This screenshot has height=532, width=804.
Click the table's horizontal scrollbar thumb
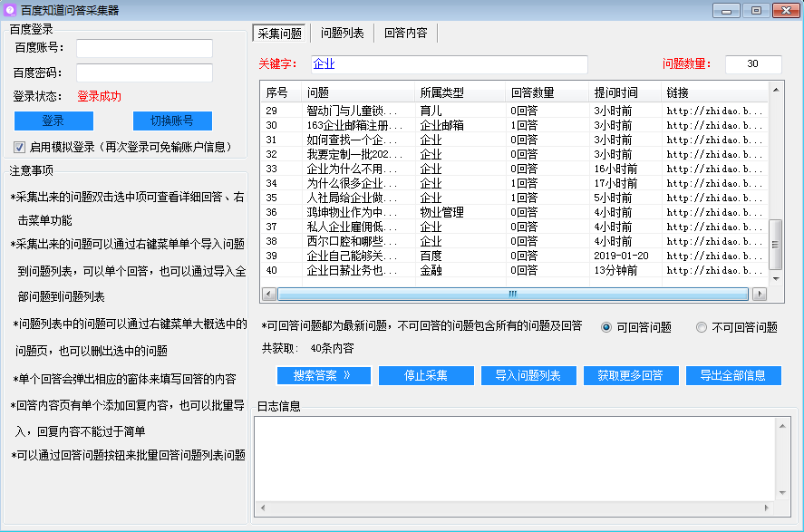513,295
